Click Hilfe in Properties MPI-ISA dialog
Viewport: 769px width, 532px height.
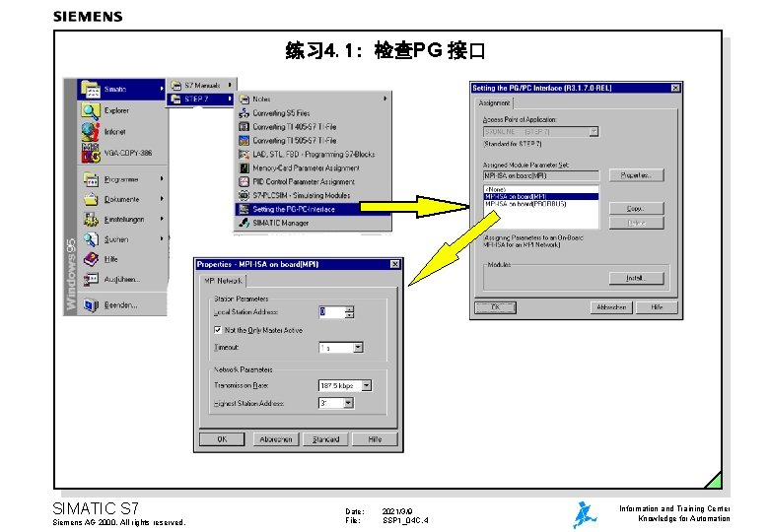coord(375,439)
